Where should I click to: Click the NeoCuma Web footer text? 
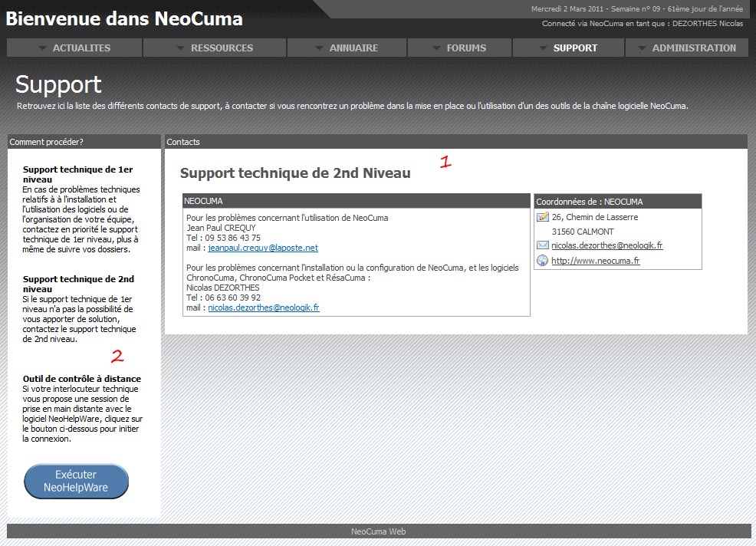click(379, 531)
